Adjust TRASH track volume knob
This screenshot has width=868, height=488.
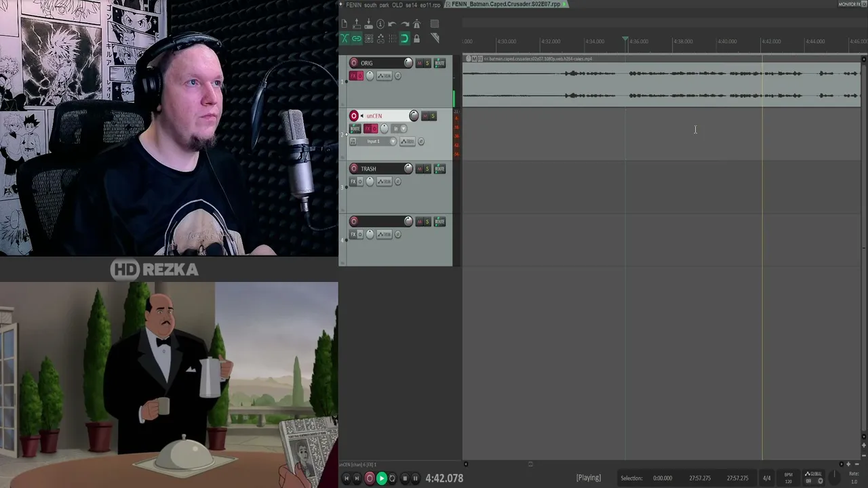[x=408, y=169]
